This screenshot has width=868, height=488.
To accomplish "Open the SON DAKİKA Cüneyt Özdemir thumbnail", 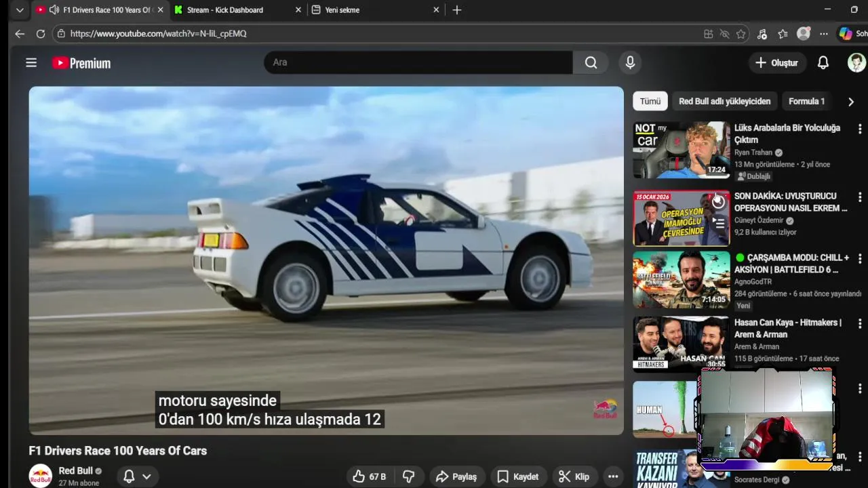I will pyautogui.click(x=681, y=218).
